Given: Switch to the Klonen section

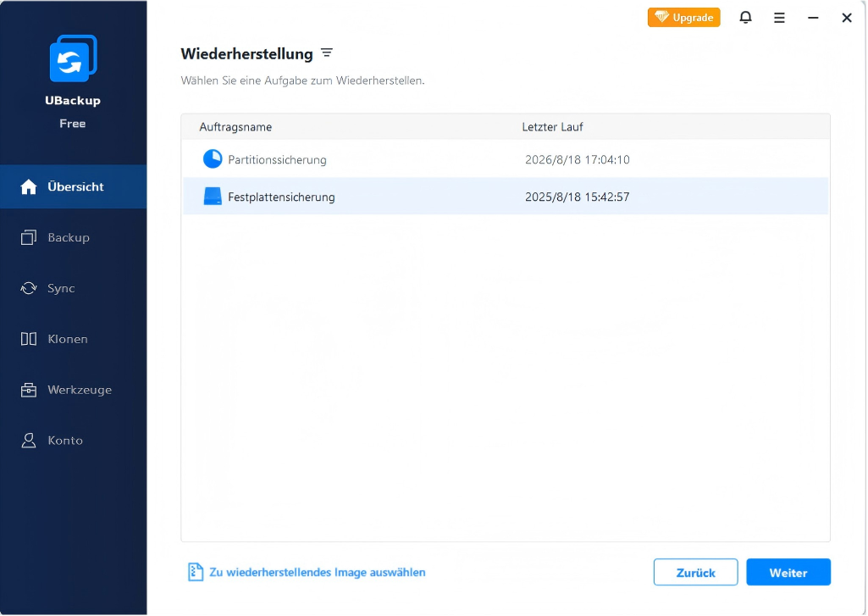Looking at the screenshot, I should click(x=67, y=339).
